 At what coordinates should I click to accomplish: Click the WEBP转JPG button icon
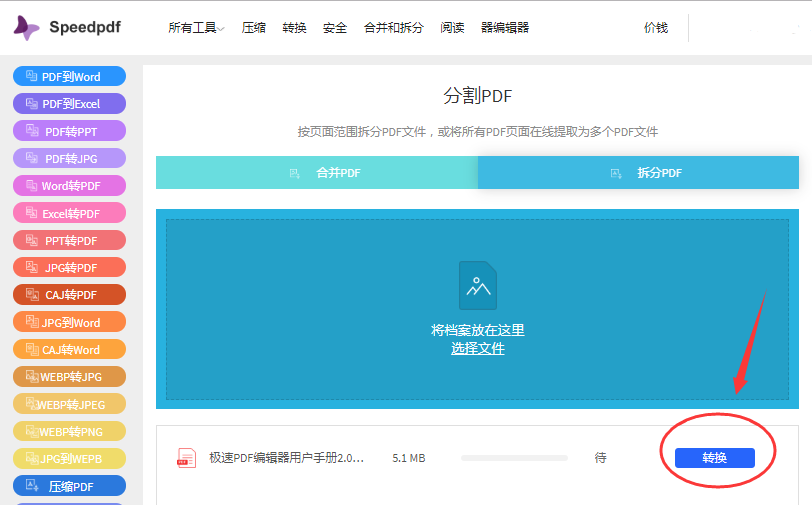point(32,376)
